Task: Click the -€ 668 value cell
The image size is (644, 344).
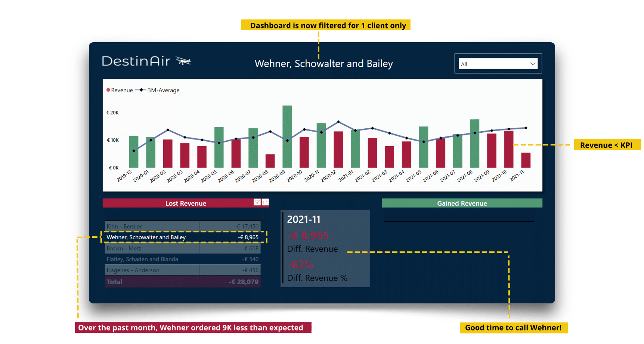Action: click(250, 248)
